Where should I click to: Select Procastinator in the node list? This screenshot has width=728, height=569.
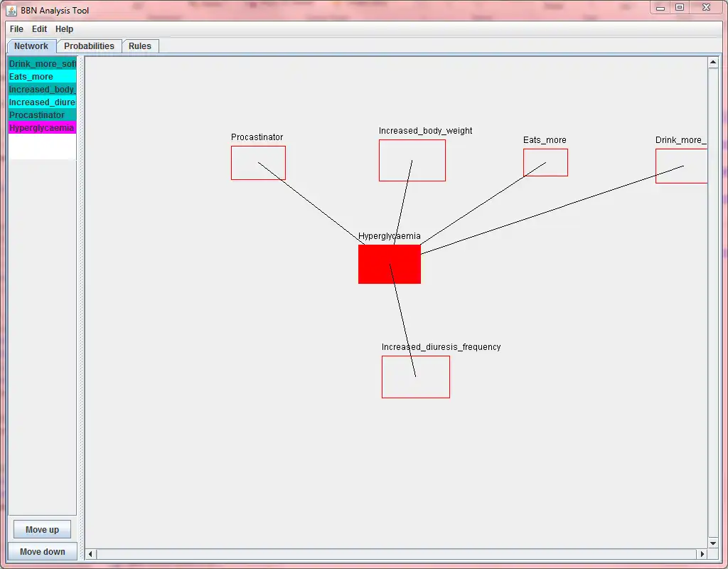pos(42,115)
